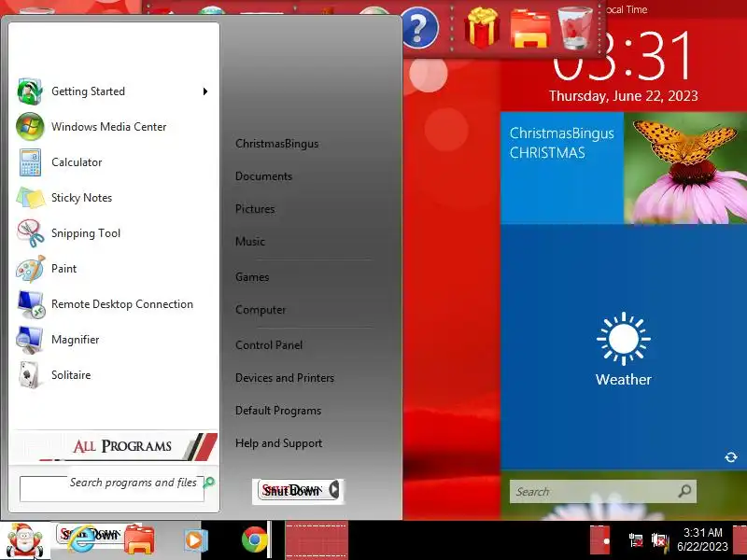Open the Recycle Bin dock icon
The height and width of the screenshot is (560, 747).
pyautogui.click(x=575, y=28)
